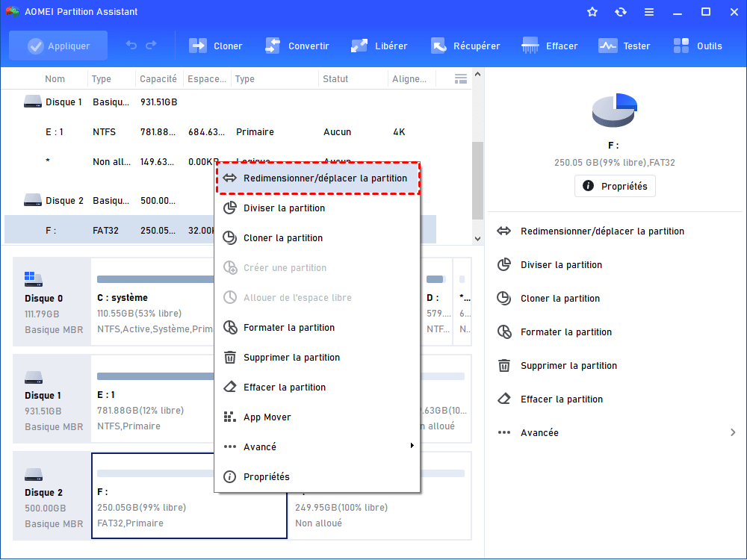
Task: Select the Disque 2 row in list
Action: click(x=220, y=201)
